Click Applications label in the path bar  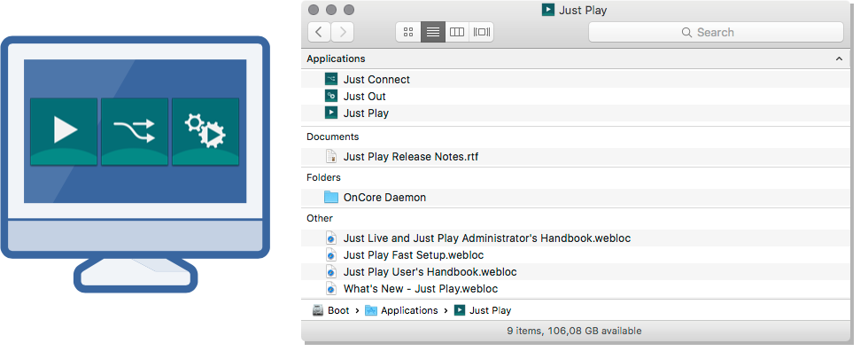point(409,310)
